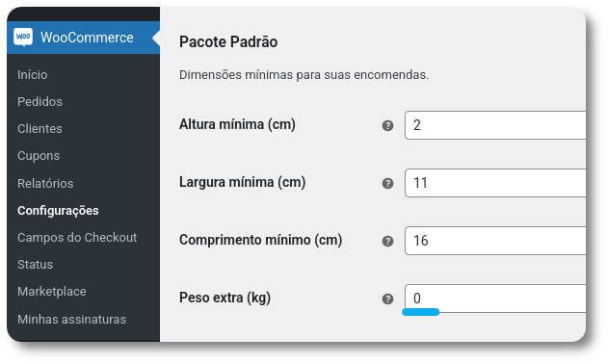Focus the Altura mínima input field
The height and width of the screenshot is (364, 608).
(x=495, y=125)
